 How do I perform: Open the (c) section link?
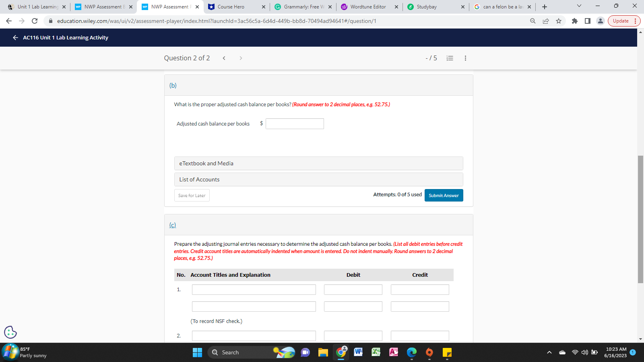tap(173, 225)
